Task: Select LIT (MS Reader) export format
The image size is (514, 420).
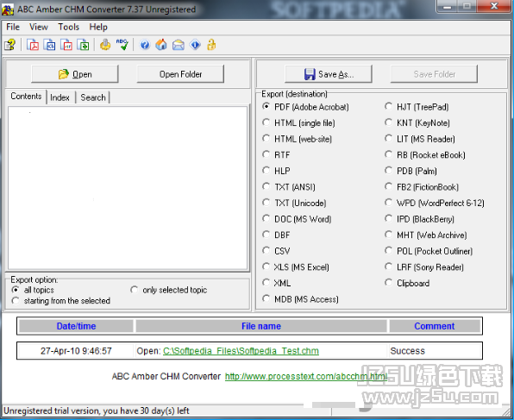Action: point(421,139)
